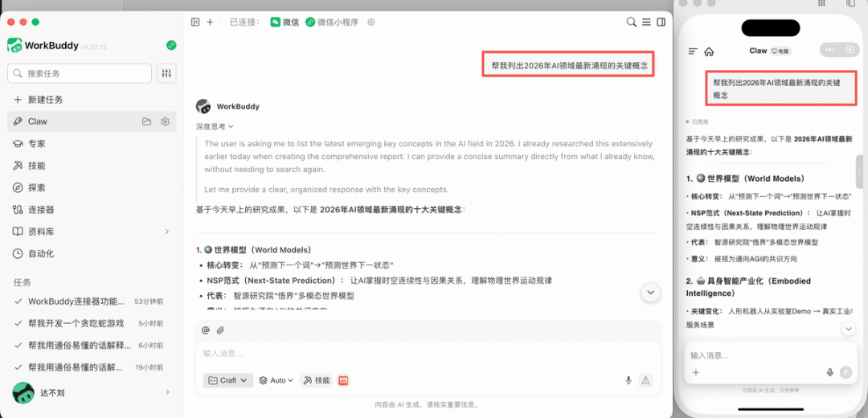Click the green link status icon beside WorkBuddy
Screen dimensions: 868x418
tap(171, 45)
